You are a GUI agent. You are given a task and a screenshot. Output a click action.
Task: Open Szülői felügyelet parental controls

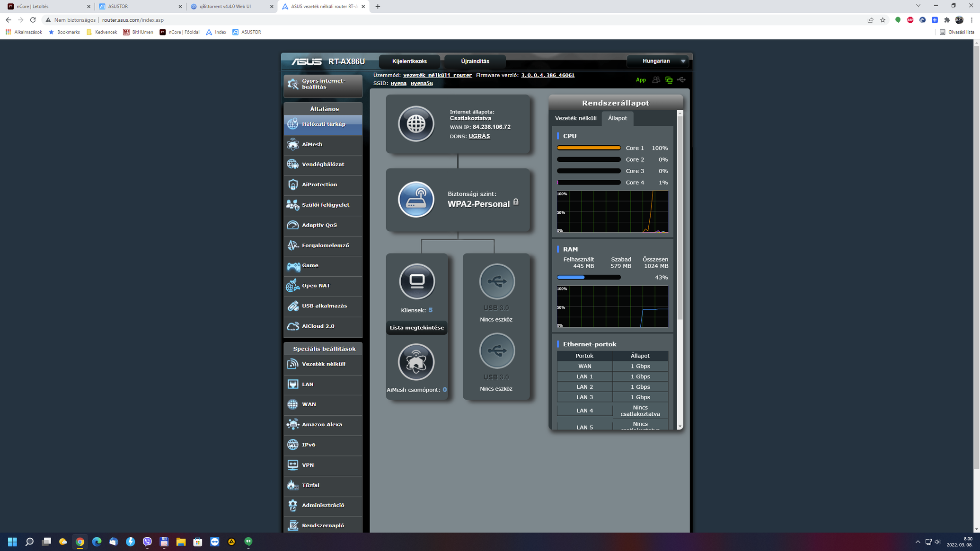tap(323, 205)
